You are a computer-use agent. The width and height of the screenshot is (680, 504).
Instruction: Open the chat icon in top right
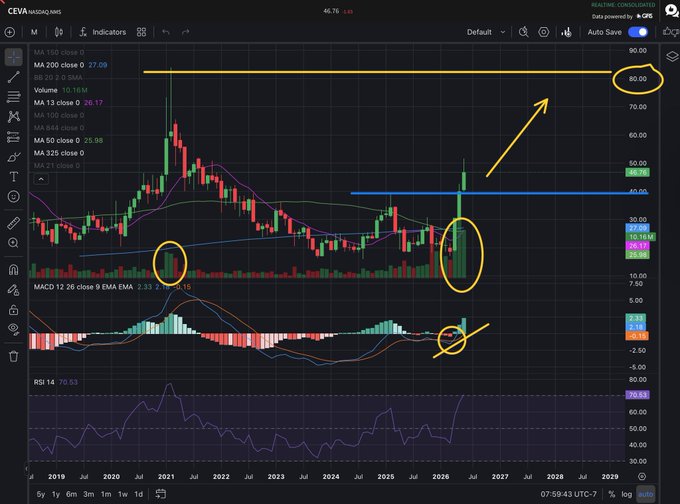tap(672, 10)
